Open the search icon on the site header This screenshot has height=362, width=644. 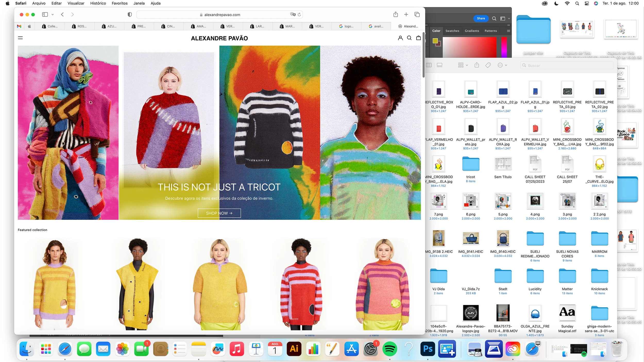409,38
